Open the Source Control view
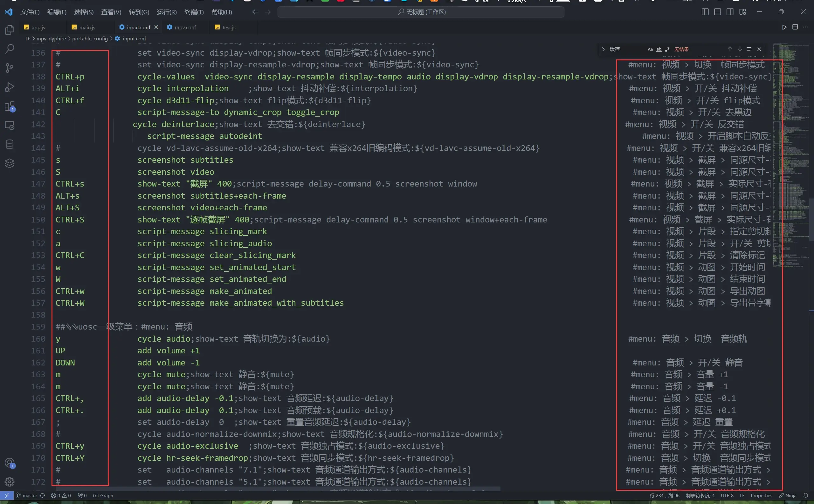The height and width of the screenshot is (504, 814). (9, 68)
